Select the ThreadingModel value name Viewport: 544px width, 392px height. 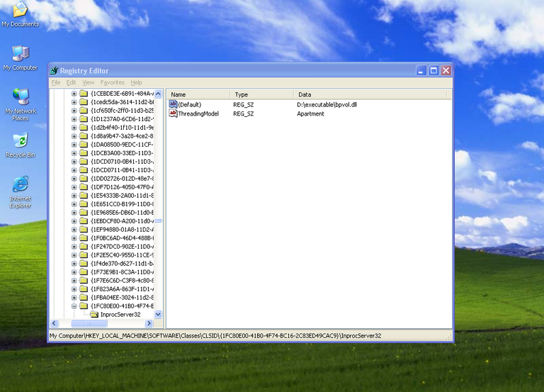click(x=199, y=113)
